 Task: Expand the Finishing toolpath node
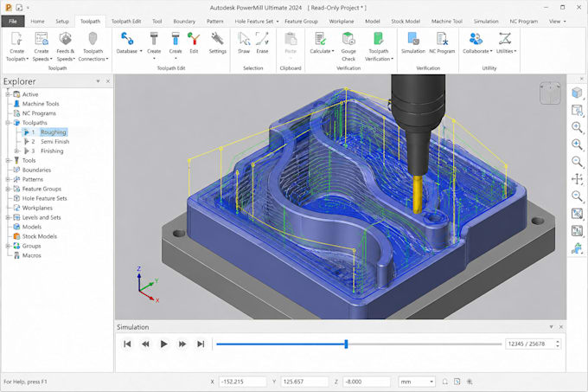pos(16,151)
